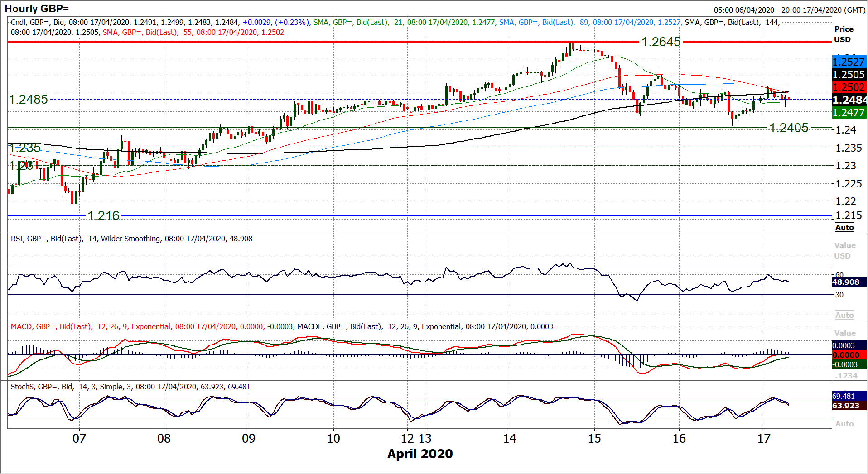Click the 1.23 price axis tick

(845, 166)
